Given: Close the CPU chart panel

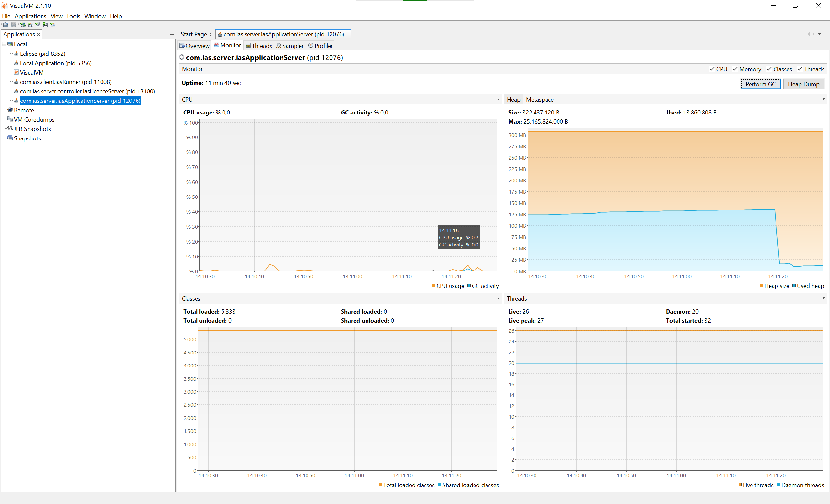Looking at the screenshot, I should click(498, 99).
